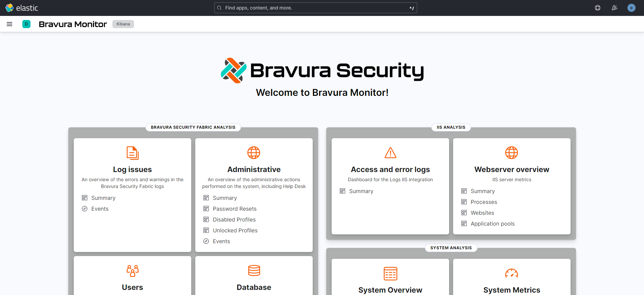Click Bravura Security Fabric Analysis section label
The image size is (644, 295).
click(193, 127)
